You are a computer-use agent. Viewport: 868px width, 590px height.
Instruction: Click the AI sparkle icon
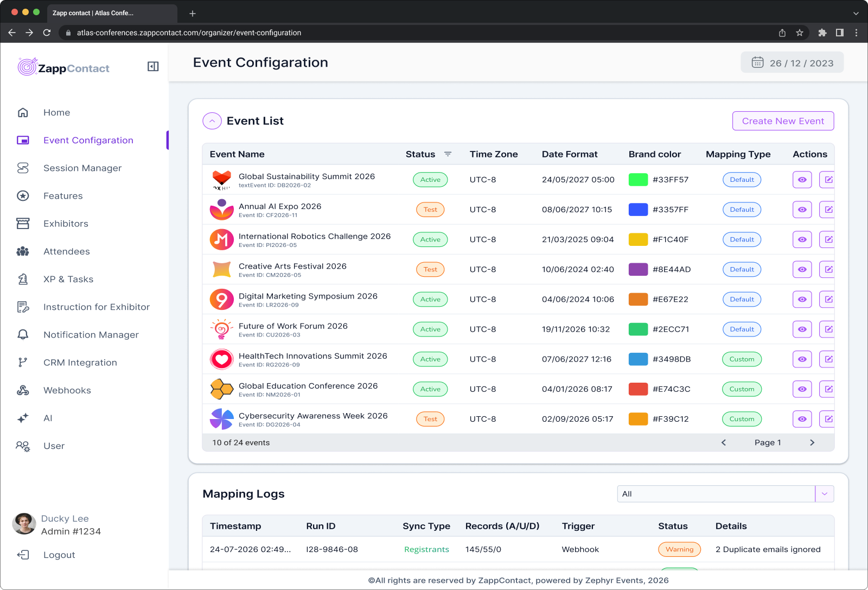pyautogui.click(x=23, y=418)
